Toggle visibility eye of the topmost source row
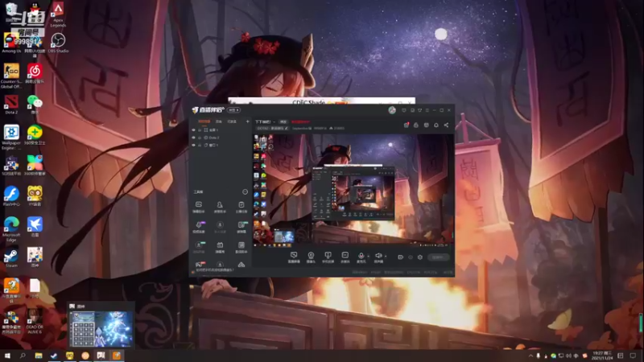The width and height of the screenshot is (644, 362). pyautogui.click(x=194, y=130)
